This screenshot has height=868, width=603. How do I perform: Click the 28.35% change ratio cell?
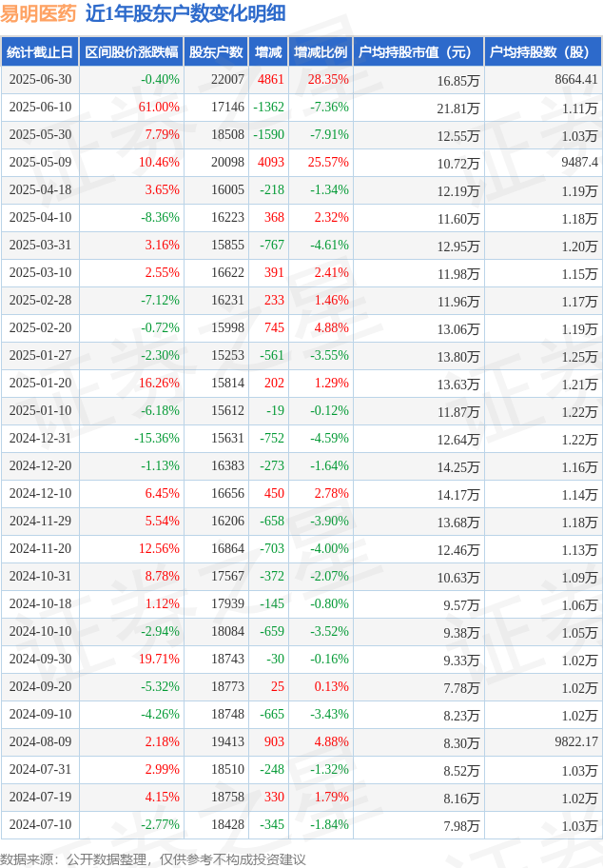328,80
